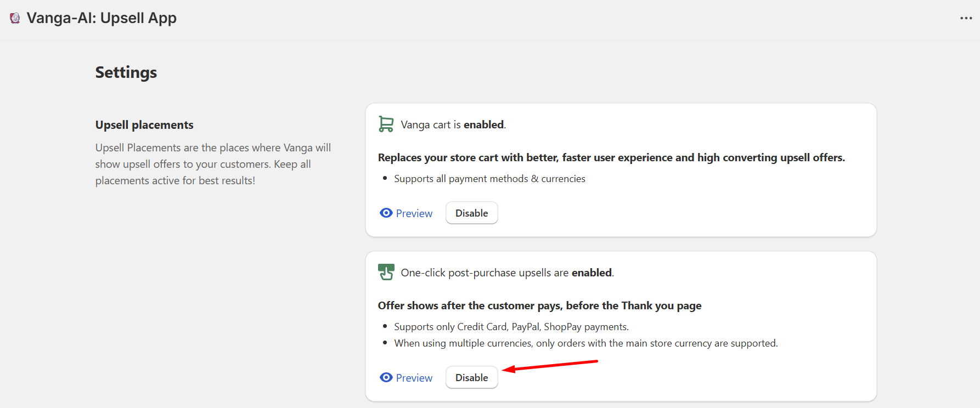The image size is (980, 408).
Task: Click the eye icon beside Vanga cart Preview
Action: pyautogui.click(x=386, y=213)
